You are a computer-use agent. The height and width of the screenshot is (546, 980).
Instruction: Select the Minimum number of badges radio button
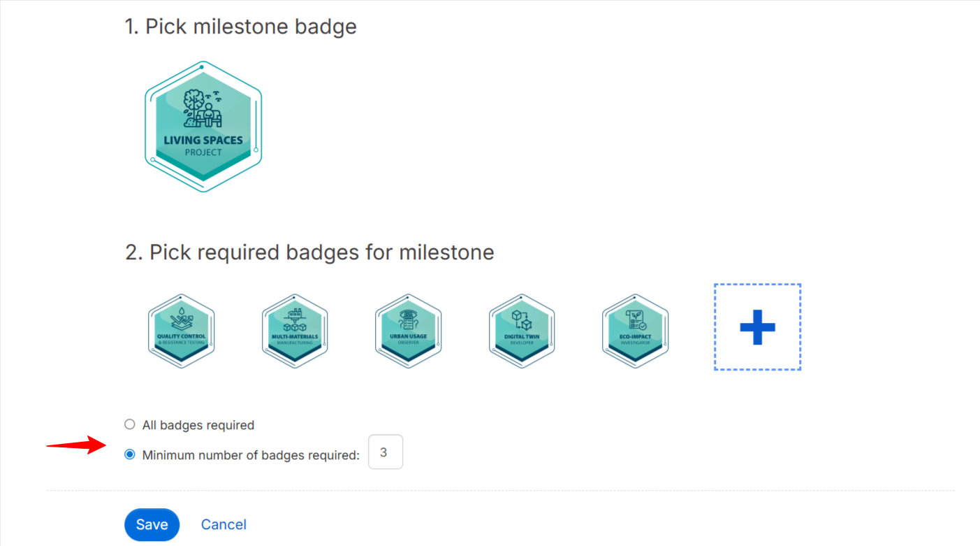click(x=129, y=454)
